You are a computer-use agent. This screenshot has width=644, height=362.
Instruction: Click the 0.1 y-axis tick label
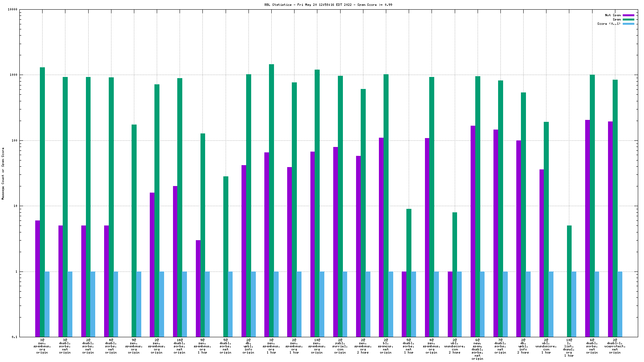(x=14, y=337)
